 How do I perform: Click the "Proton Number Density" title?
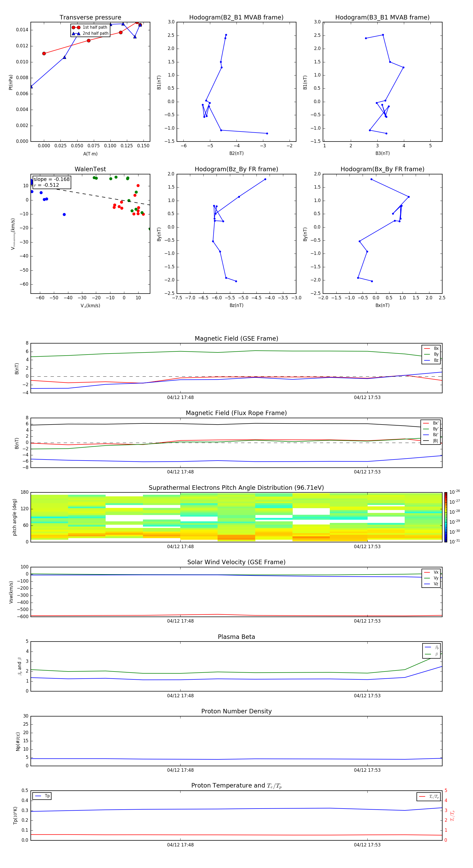236,711
